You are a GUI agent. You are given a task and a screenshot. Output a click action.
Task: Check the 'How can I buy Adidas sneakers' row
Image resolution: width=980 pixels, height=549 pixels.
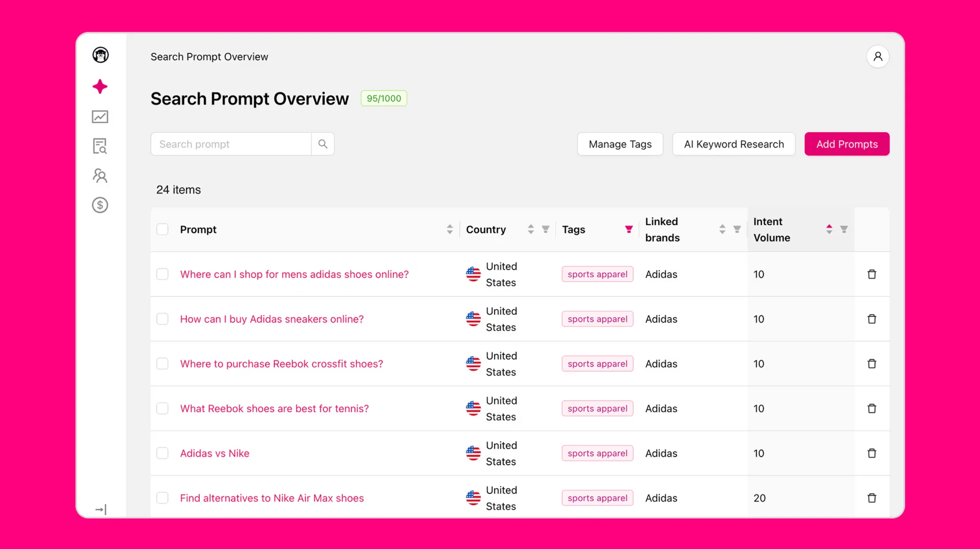click(x=162, y=319)
